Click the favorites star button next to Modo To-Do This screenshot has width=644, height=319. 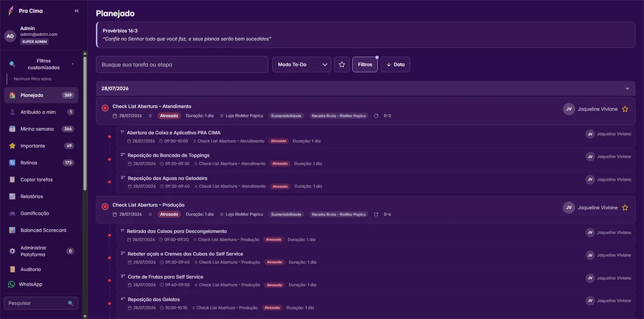342,64
